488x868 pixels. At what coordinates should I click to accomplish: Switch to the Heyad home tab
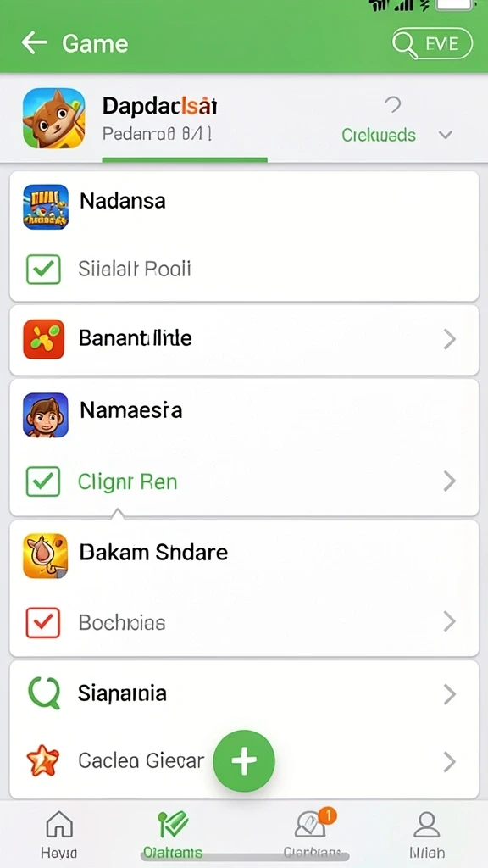click(x=58, y=834)
